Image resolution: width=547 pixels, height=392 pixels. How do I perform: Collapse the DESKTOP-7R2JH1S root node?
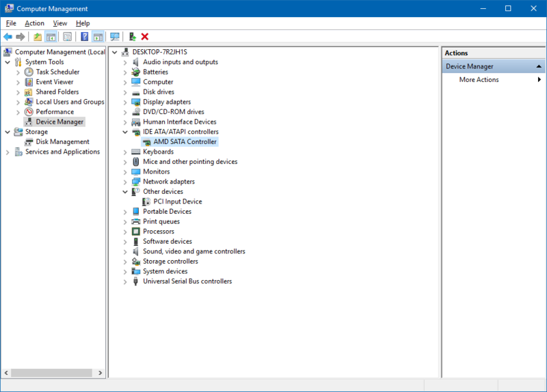click(x=114, y=53)
